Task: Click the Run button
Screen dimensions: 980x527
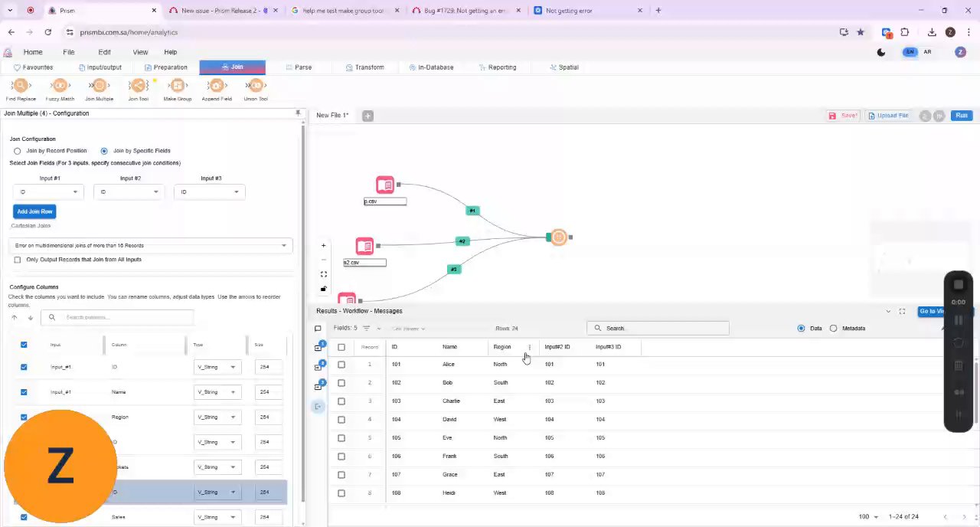Action: click(962, 116)
